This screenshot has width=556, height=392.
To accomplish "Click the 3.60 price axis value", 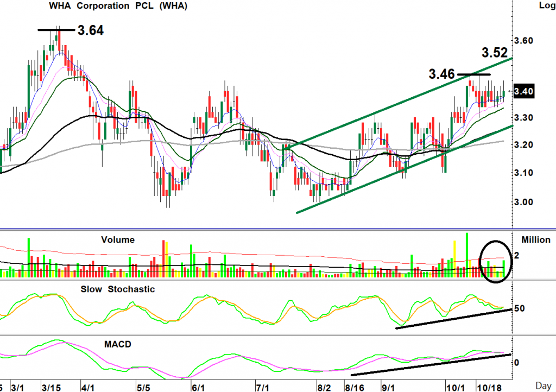I will click(524, 41).
